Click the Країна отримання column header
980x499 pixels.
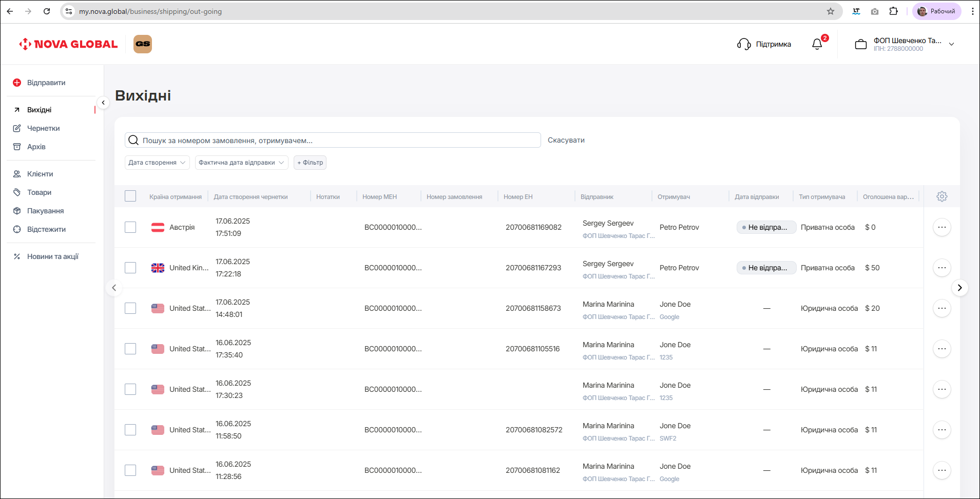(x=176, y=197)
